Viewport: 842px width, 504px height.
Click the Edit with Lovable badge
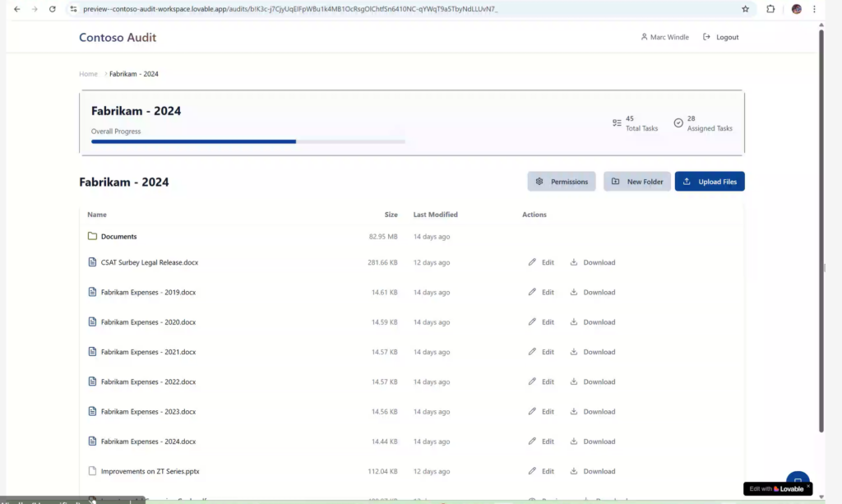coord(776,489)
